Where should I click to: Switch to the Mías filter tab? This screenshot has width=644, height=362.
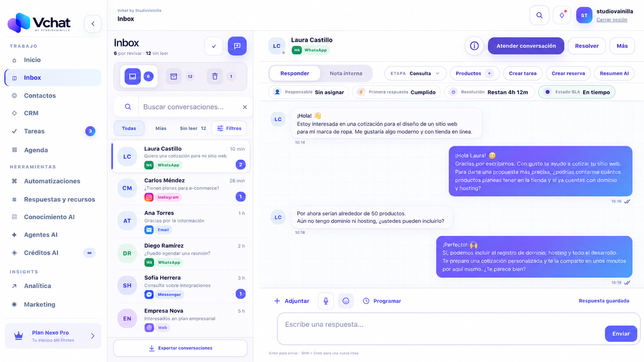[x=161, y=128]
